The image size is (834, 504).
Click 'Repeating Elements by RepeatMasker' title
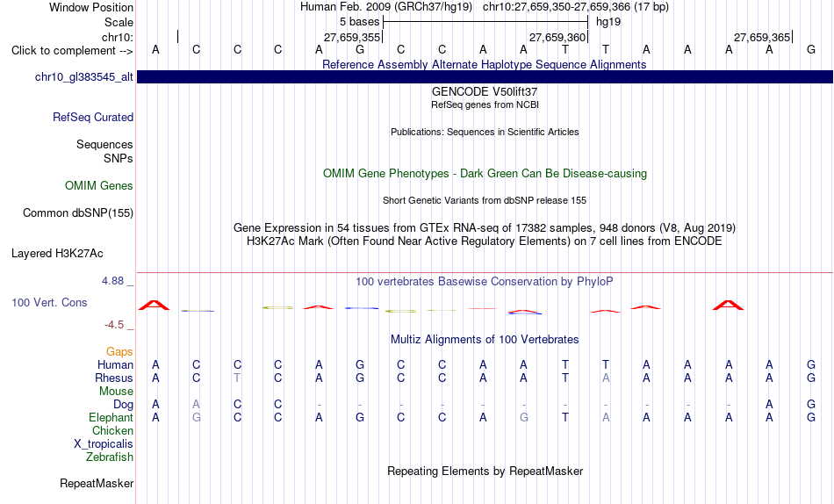tap(485, 471)
